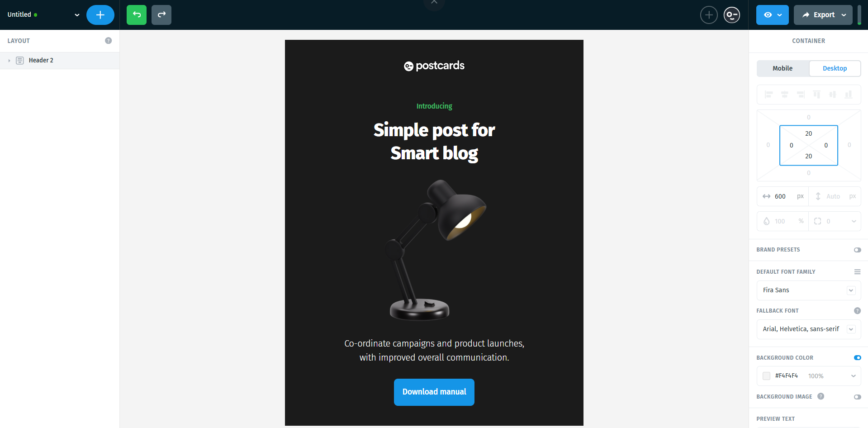868x428 pixels.
Task: Expand the Header 2 tree item
Action: tap(9, 61)
